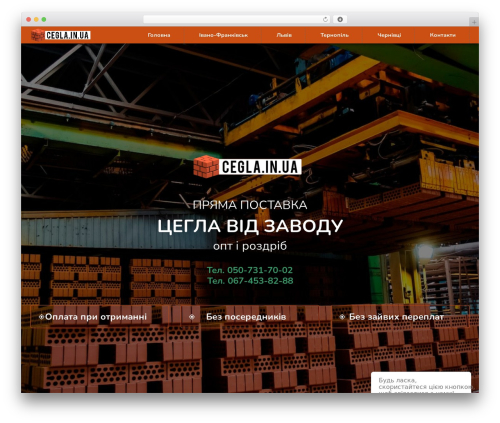The height and width of the screenshot is (423, 500).
Task: Click the downloads button beside address bar
Action: [340, 19]
